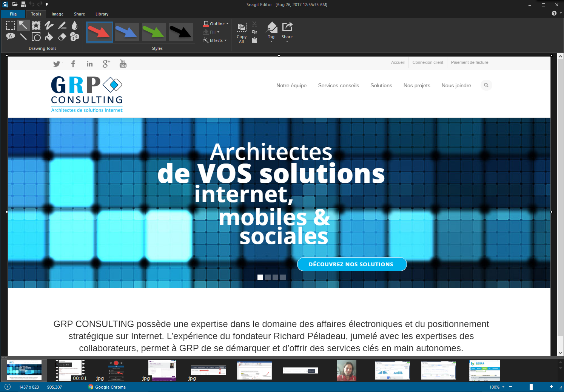Select the Callout text bubble tool
Image resolution: width=564 pixels, height=392 pixels.
pos(11,37)
